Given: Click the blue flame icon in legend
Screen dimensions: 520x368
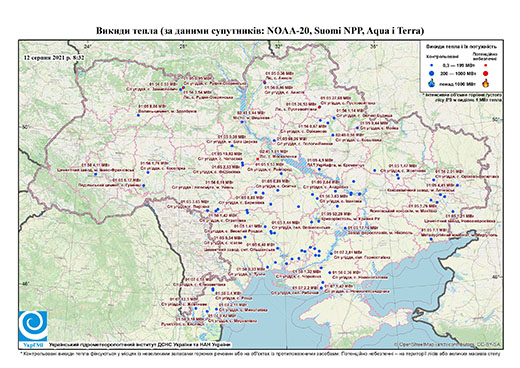Looking at the screenshot, I should coord(432,83).
